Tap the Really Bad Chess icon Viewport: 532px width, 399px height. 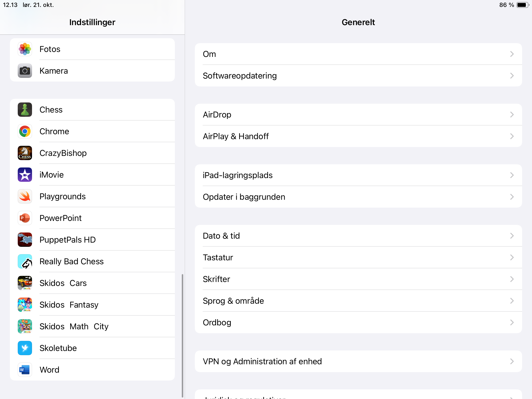[x=25, y=261]
